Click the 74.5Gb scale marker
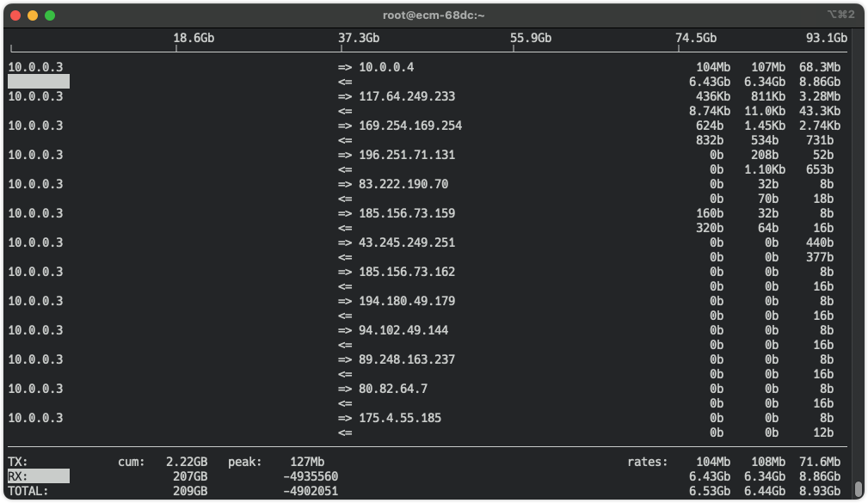The height and width of the screenshot is (503, 868). [x=696, y=38]
